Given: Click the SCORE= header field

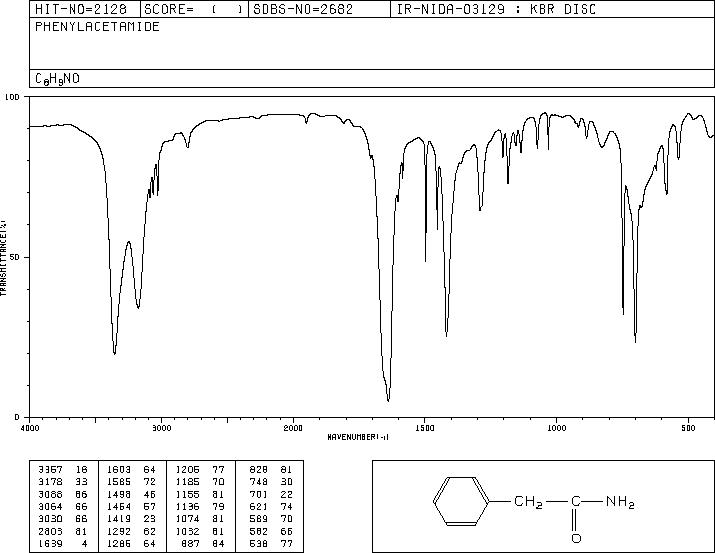Looking at the screenshot, I should coord(193,9).
